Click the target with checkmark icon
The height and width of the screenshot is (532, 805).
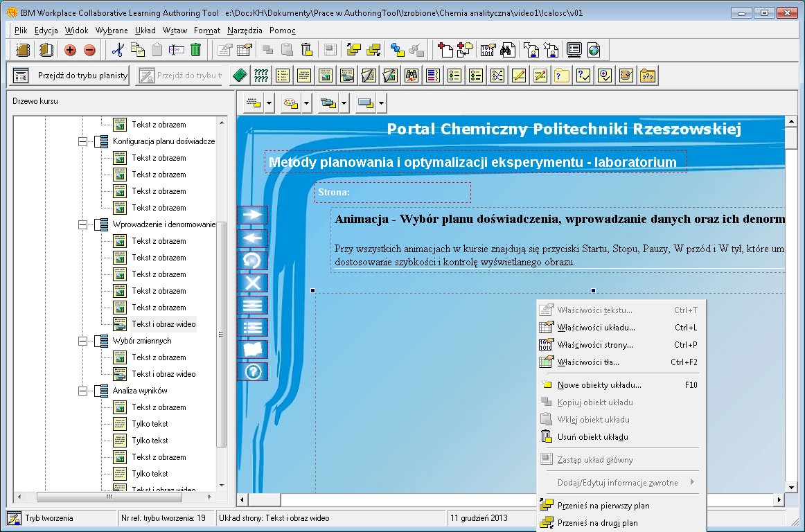(x=605, y=76)
